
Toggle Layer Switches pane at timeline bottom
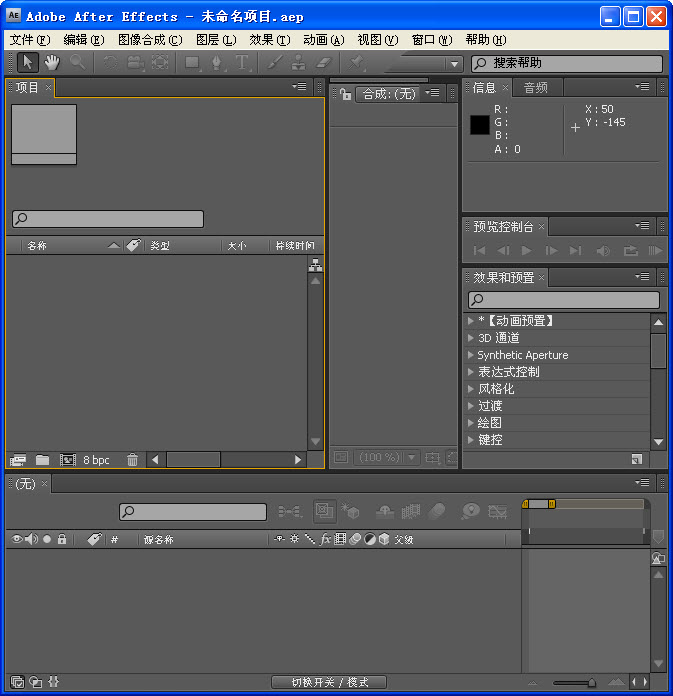tap(17, 681)
